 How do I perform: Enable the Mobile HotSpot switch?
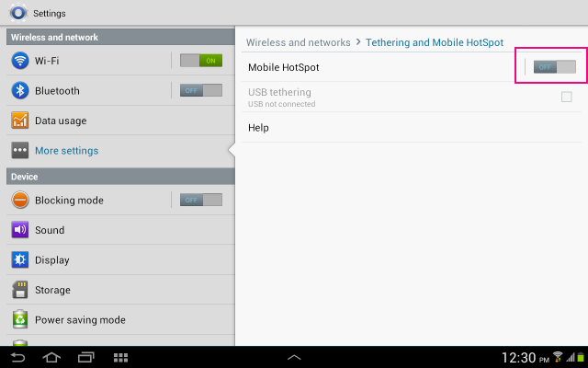pyautogui.click(x=555, y=67)
